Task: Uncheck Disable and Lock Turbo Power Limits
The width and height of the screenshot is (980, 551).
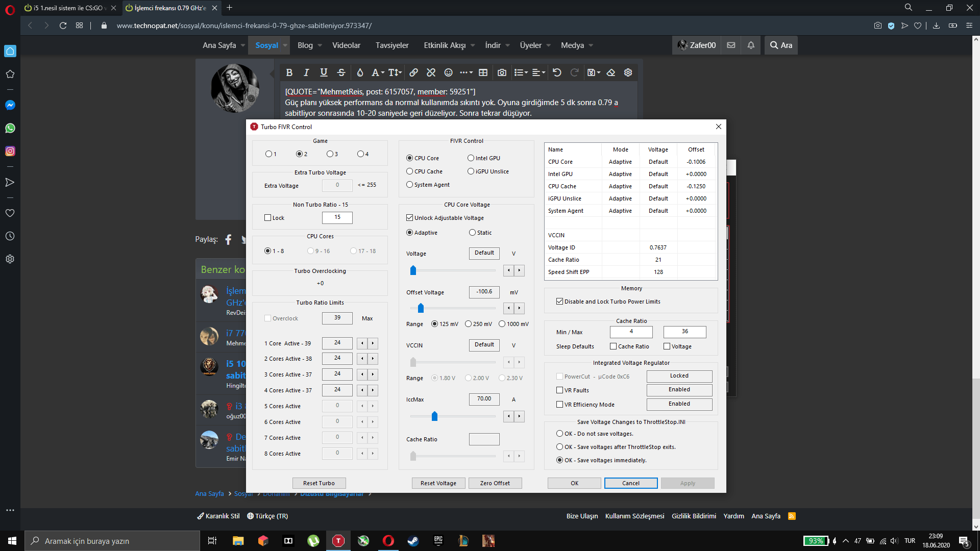Action: pyautogui.click(x=559, y=302)
